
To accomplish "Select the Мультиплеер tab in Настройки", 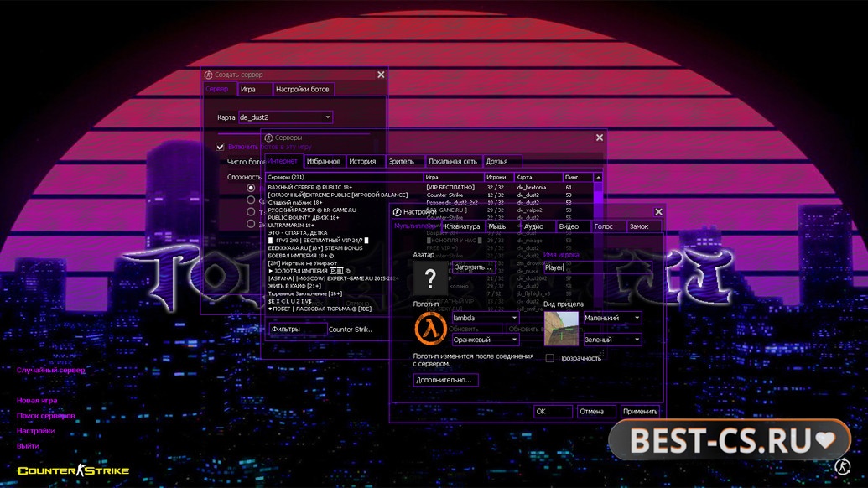I will point(416,226).
